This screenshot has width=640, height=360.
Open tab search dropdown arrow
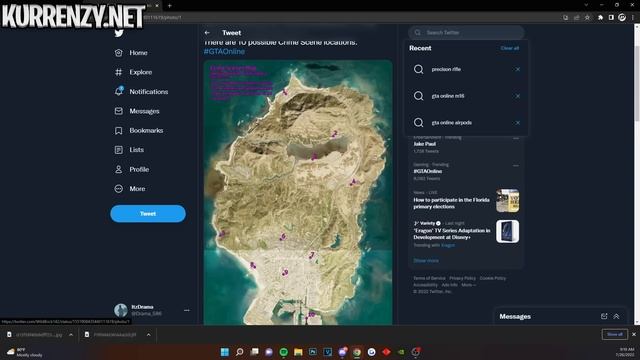[586, 5]
